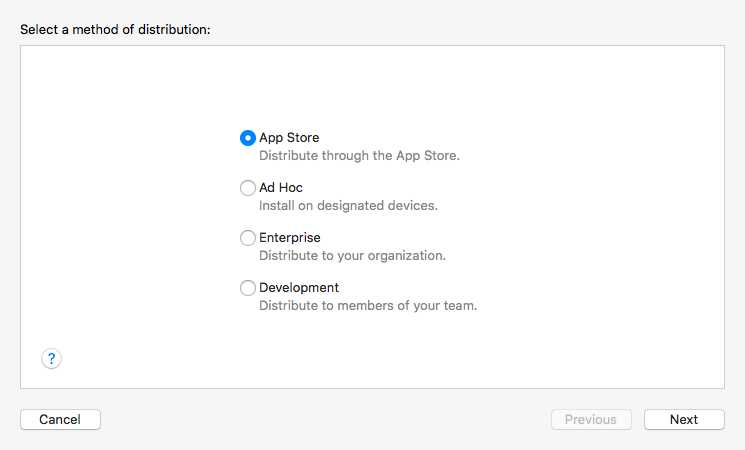The image size is (745, 450).
Task: Click 'Install on designated devices.' description
Action: (x=348, y=206)
